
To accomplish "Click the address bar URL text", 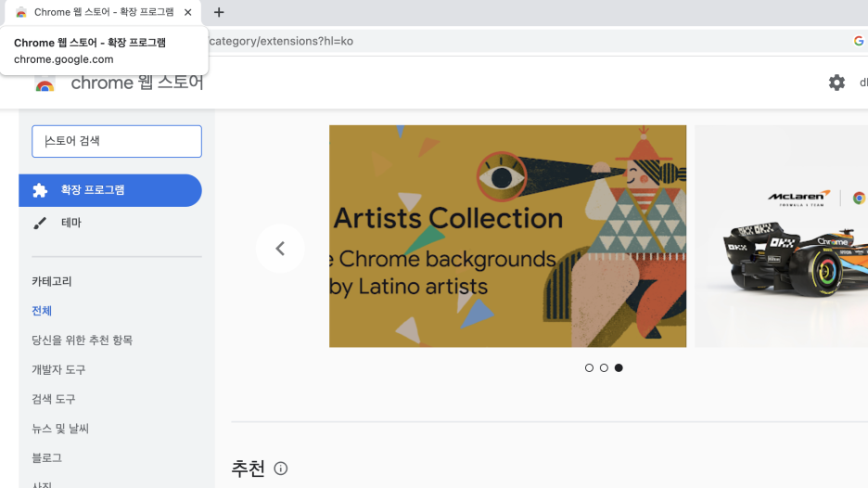I will pyautogui.click(x=281, y=41).
